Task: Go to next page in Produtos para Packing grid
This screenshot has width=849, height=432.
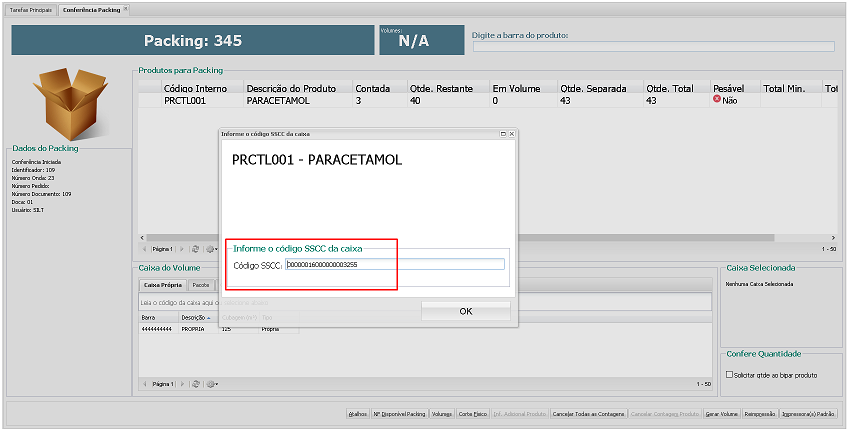Action: (x=182, y=249)
